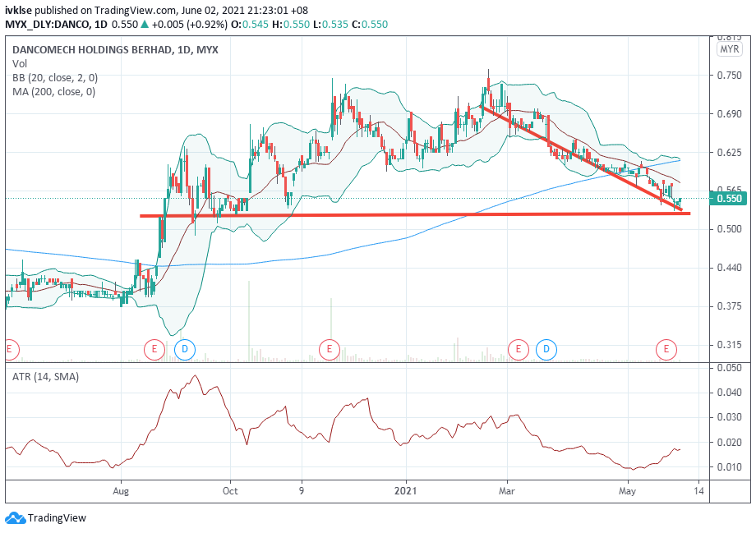Viewport: 756px width, 533px height.
Task: Click the H:0.550 high value
Action: pyautogui.click(x=291, y=25)
